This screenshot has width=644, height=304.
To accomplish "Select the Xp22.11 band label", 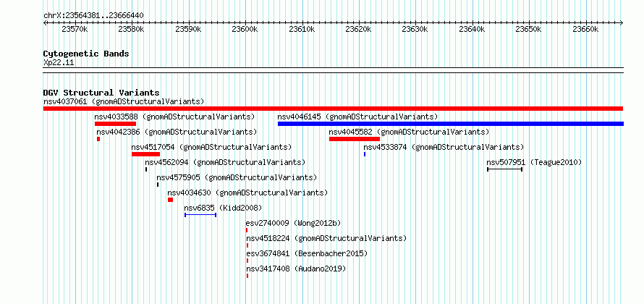I will [x=59, y=63].
